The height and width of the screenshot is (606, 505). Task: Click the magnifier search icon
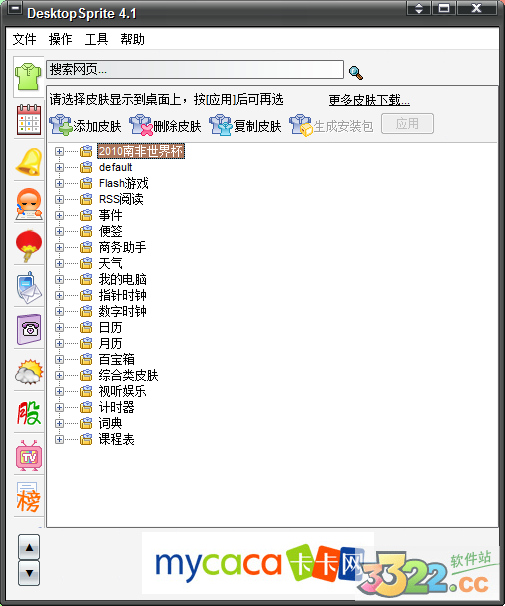click(355, 73)
